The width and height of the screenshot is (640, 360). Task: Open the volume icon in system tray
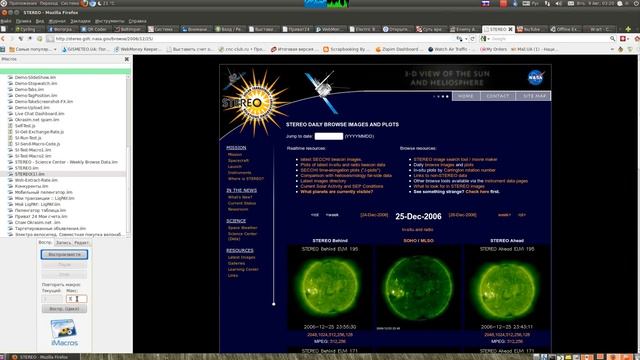point(558,3)
